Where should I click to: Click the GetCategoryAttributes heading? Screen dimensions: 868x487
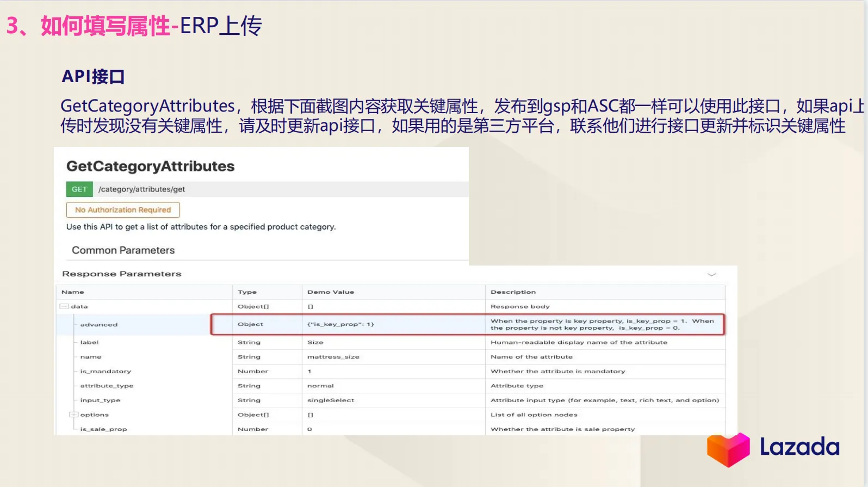(151, 166)
